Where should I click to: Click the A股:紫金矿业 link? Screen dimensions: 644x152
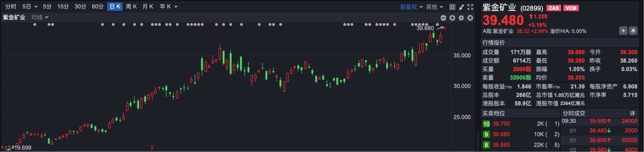coord(498,31)
